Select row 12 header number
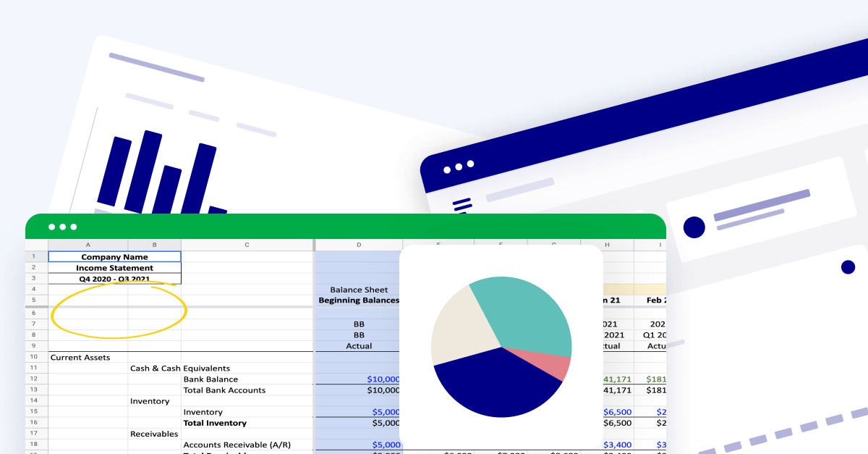This screenshot has height=454, width=868. point(34,379)
